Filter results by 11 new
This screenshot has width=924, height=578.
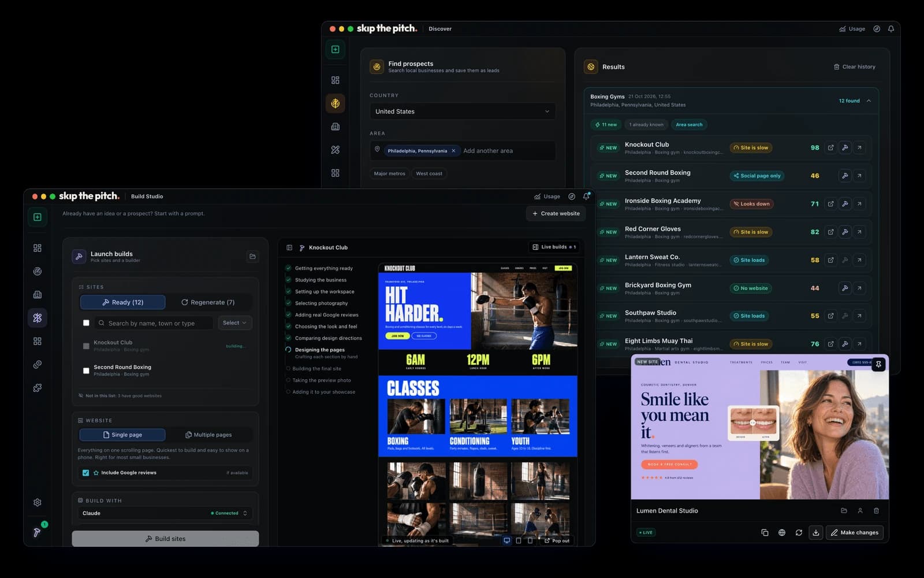pyautogui.click(x=606, y=125)
